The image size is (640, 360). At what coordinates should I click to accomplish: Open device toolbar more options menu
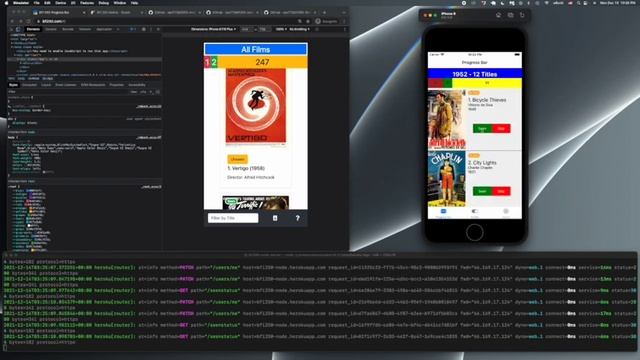coord(345,29)
